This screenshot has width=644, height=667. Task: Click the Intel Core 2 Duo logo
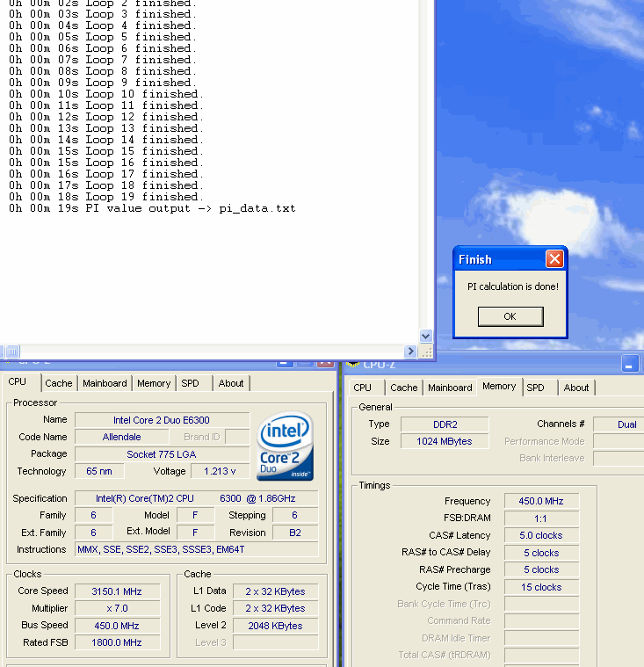[x=285, y=446]
